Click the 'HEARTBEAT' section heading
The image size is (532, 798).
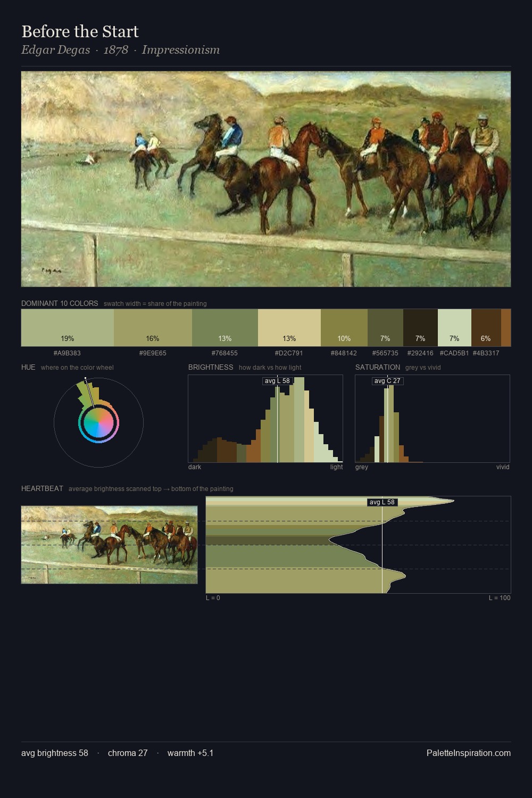click(42, 488)
